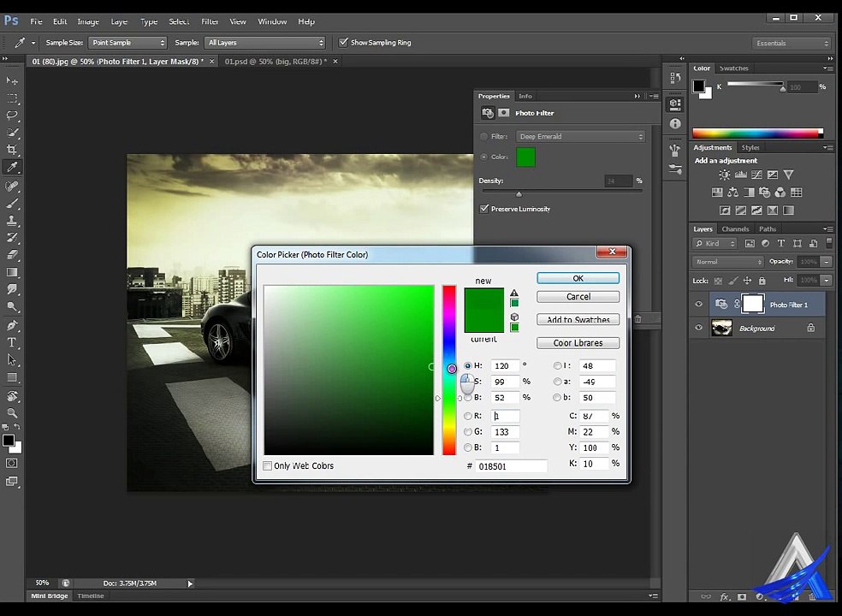
Task: Select the Move tool
Action: [12, 80]
